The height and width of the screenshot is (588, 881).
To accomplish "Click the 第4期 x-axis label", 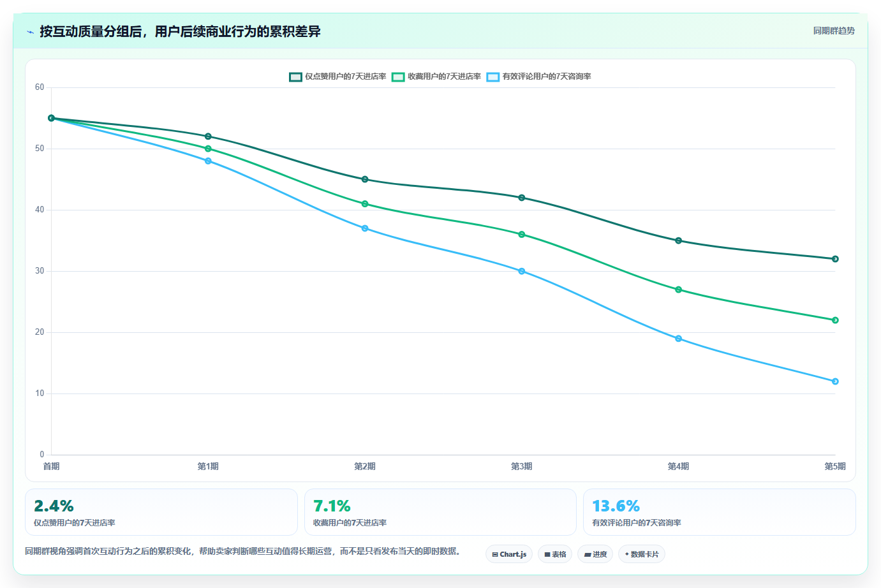I will [x=678, y=466].
